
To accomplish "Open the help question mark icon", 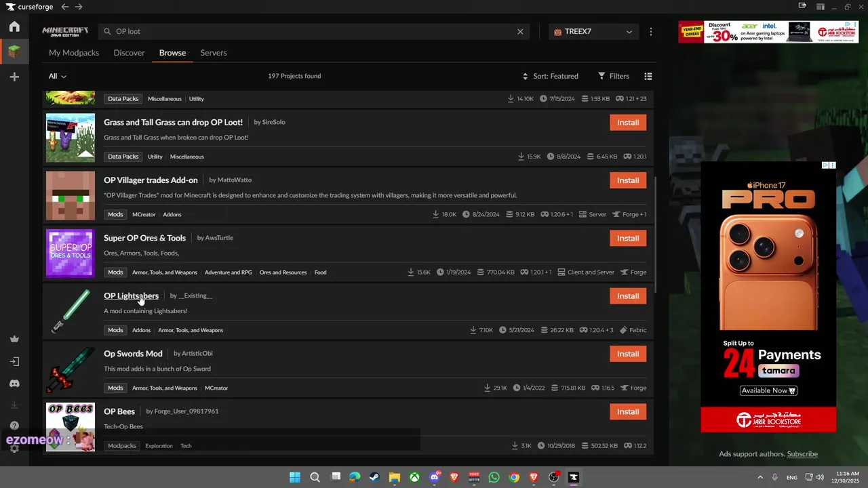I will (14, 426).
